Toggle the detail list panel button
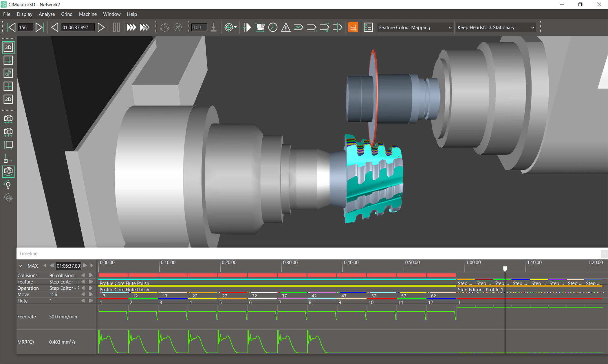This screenshot has width=608, height=364. pos(368,27)
